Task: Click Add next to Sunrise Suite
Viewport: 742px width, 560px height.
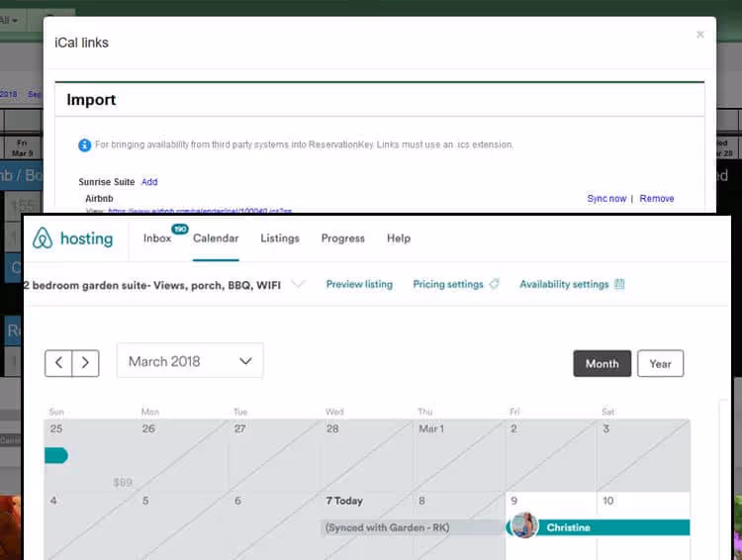Action: click(149, 182)
